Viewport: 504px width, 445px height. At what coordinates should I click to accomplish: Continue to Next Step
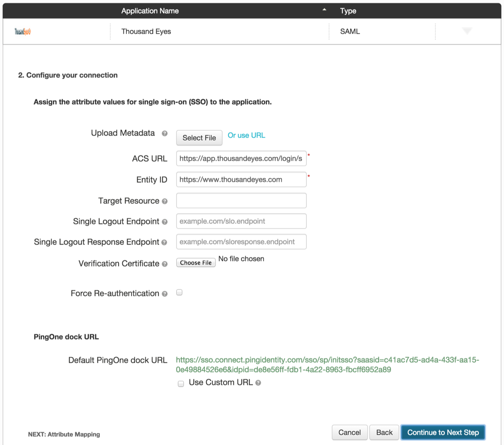[x=443, y=432]
